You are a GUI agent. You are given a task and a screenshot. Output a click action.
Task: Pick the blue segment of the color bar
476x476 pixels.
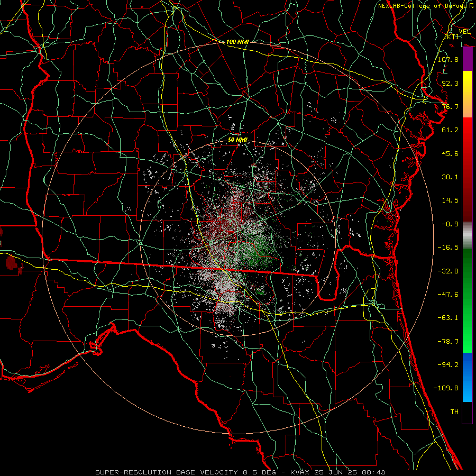[467, 377]
